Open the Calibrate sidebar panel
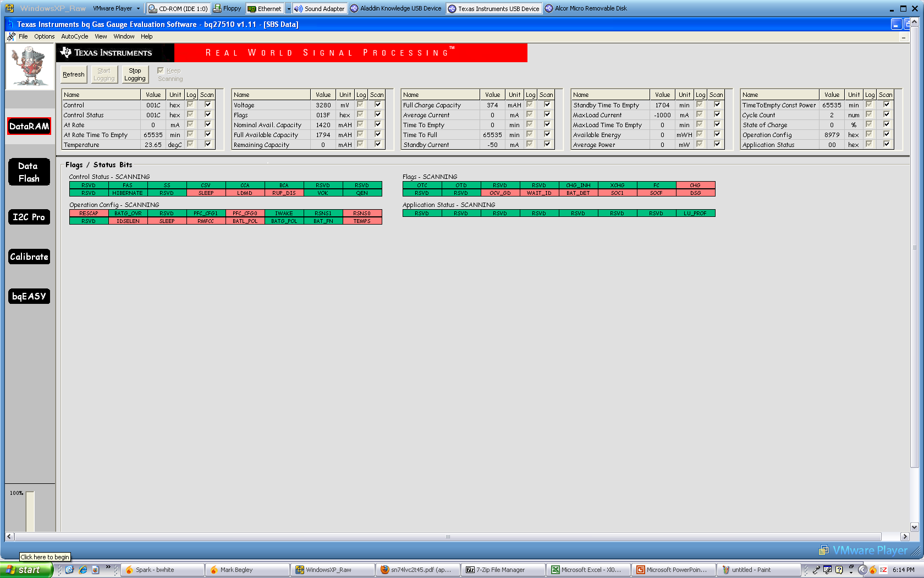924x578 pixels. click(29, 257)
